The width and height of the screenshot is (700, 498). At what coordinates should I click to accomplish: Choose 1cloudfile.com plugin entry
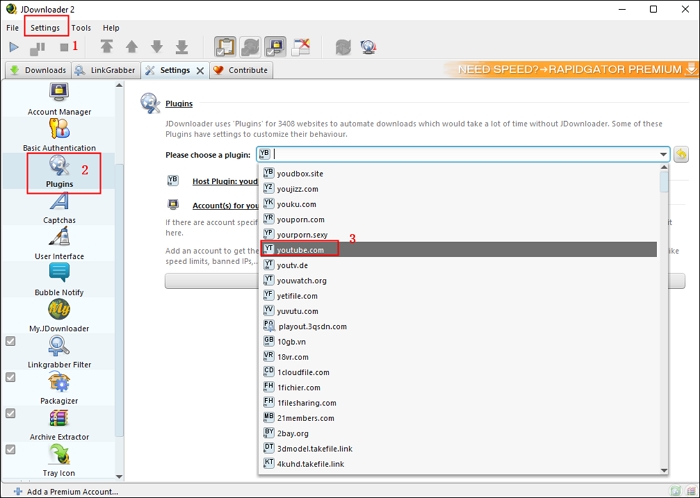pyautogui.click(x=458, y=372)
